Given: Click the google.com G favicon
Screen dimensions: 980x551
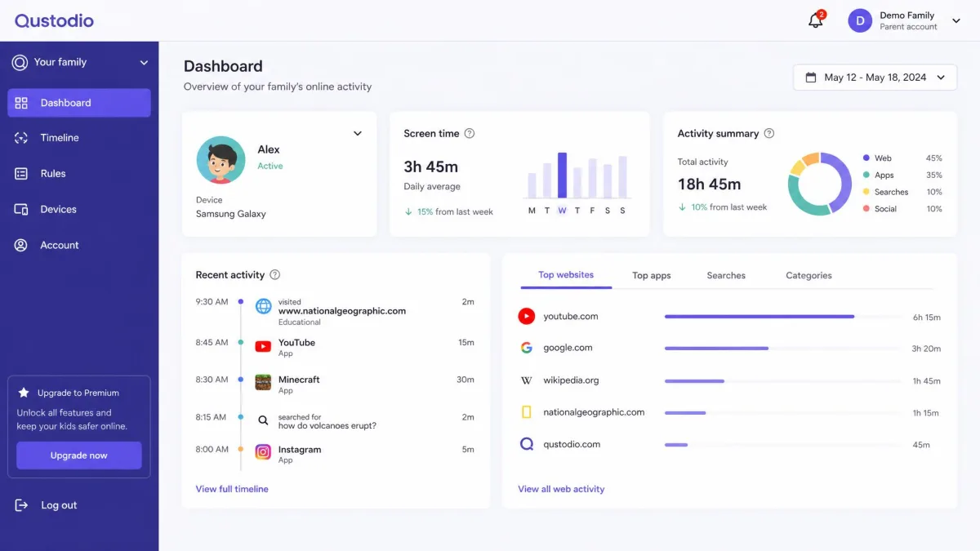Looking at the screenshot, I should click(527, 348).
